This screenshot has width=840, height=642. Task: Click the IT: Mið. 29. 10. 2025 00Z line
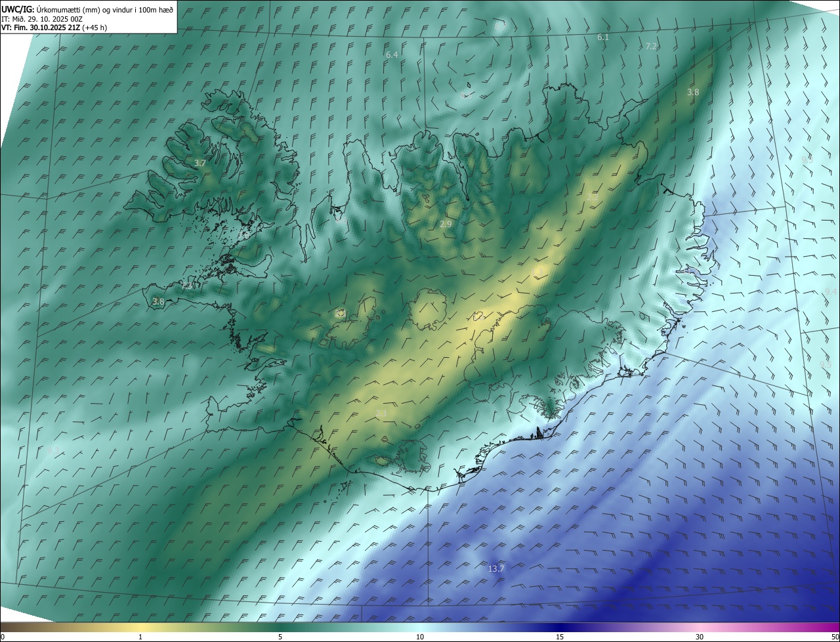tap(42, 19)
